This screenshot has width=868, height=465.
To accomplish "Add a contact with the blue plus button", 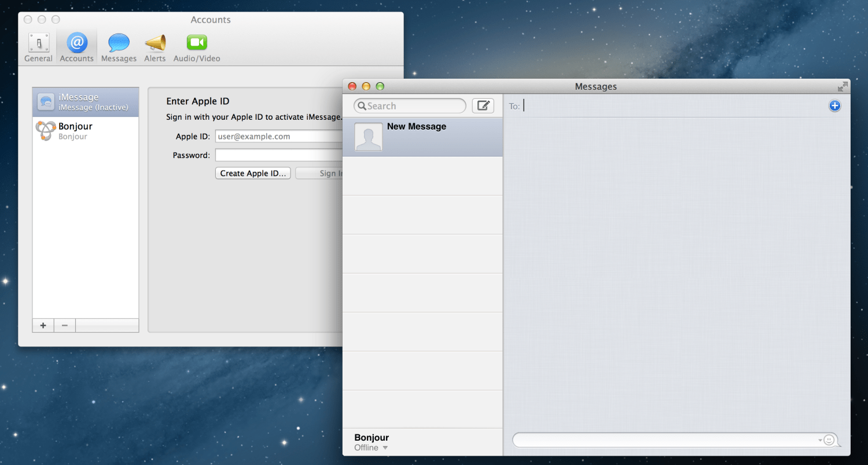I will point(834,106).
